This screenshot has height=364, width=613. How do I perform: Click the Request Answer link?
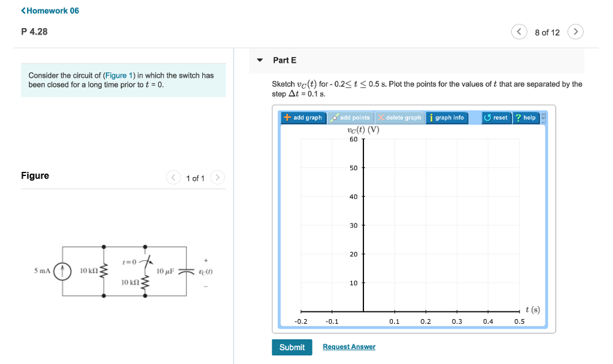point(349,346)
